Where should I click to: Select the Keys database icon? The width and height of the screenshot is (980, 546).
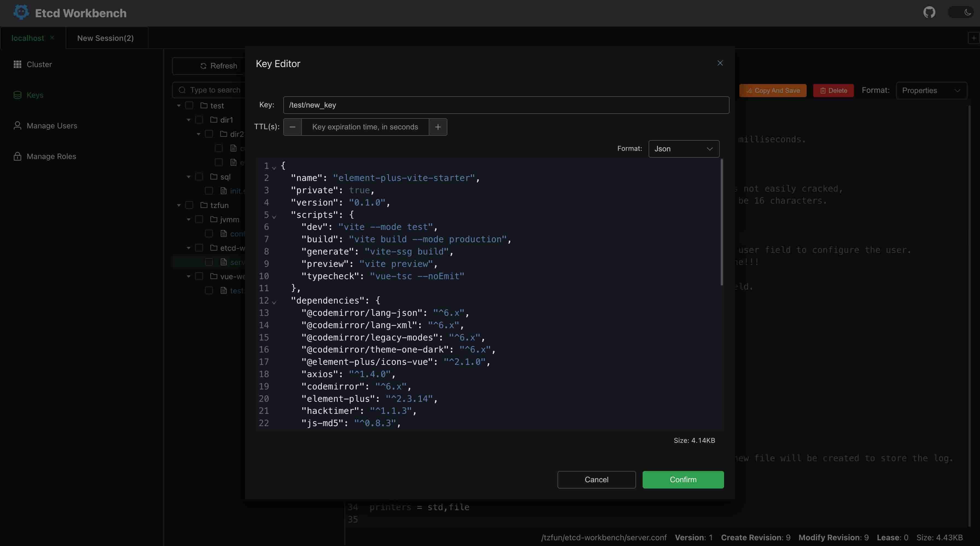(x=17, y=95)
